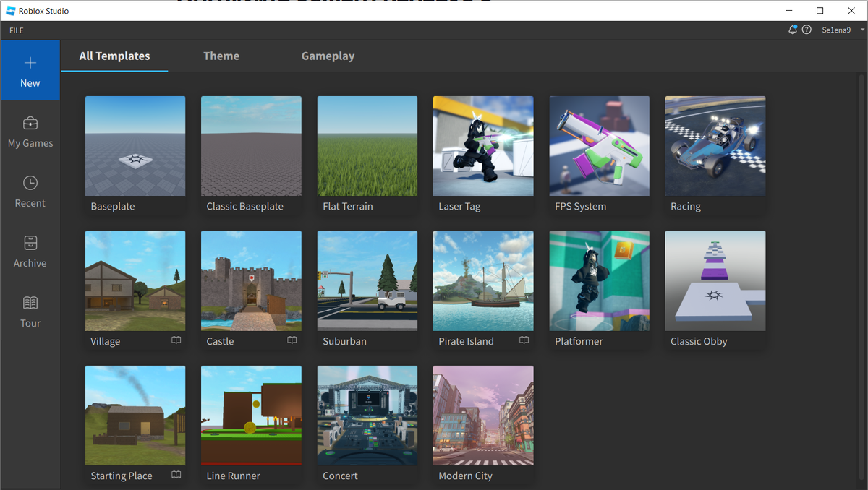
Task: Open the Tour book icon
Action: 30,303
